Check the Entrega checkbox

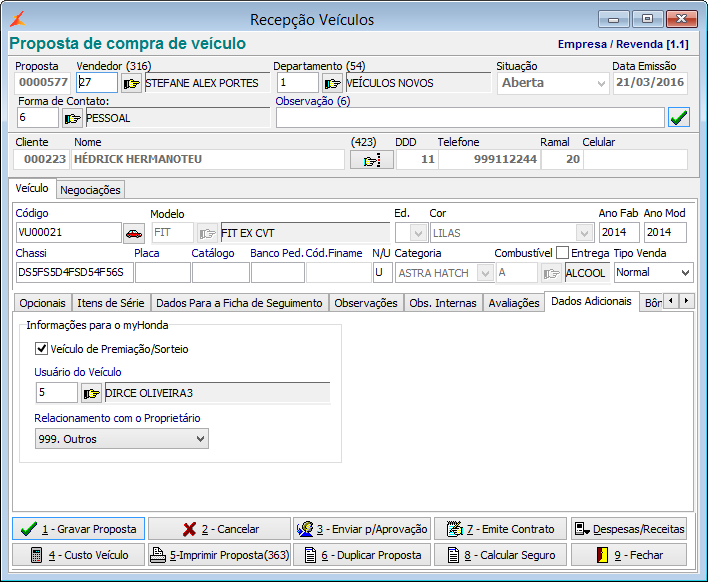562,252
